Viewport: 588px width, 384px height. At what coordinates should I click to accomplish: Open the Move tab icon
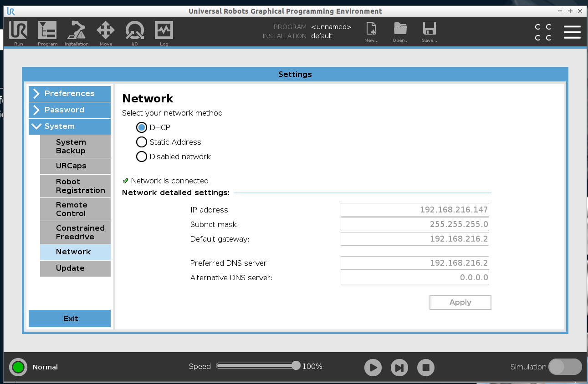click(106, 33)
